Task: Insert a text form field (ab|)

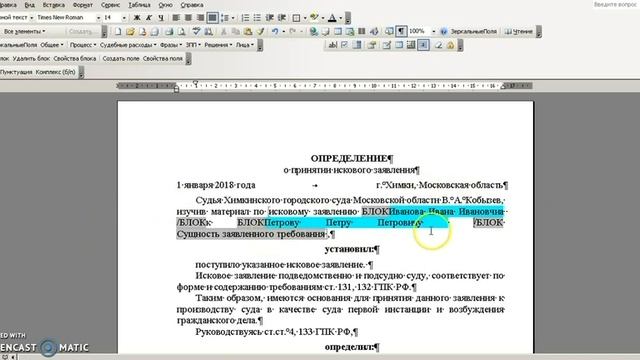Action: point(333,45)
